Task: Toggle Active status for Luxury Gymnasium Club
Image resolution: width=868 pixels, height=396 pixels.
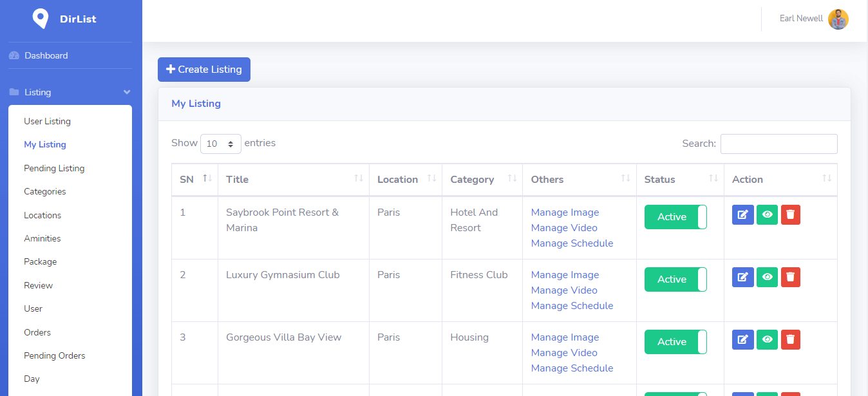Action: [x=675, y=279]
